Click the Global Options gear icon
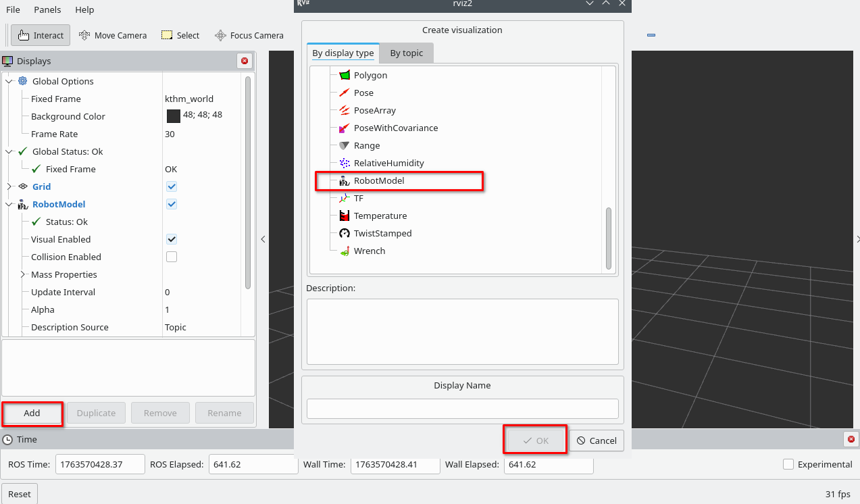 23,81
